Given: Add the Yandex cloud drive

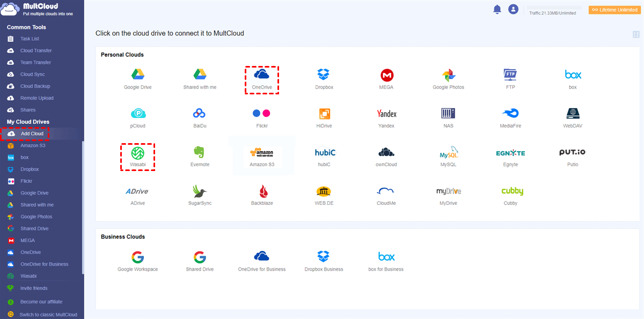Looking at the screenshot, I should [386, 117].
